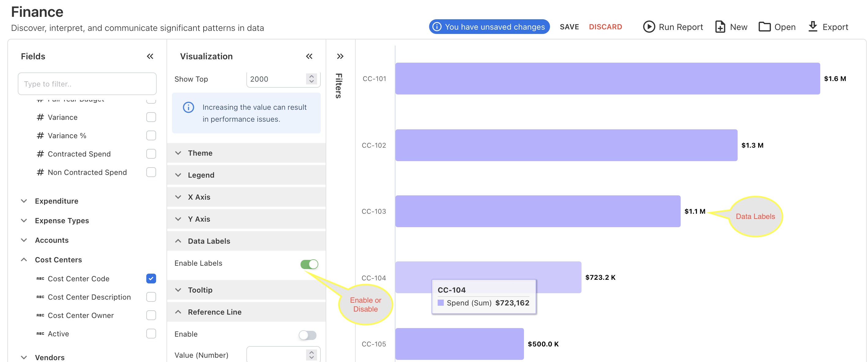Click the SAVE button
The width and height of the screenshot is (868, 362).
coord(569,27)
